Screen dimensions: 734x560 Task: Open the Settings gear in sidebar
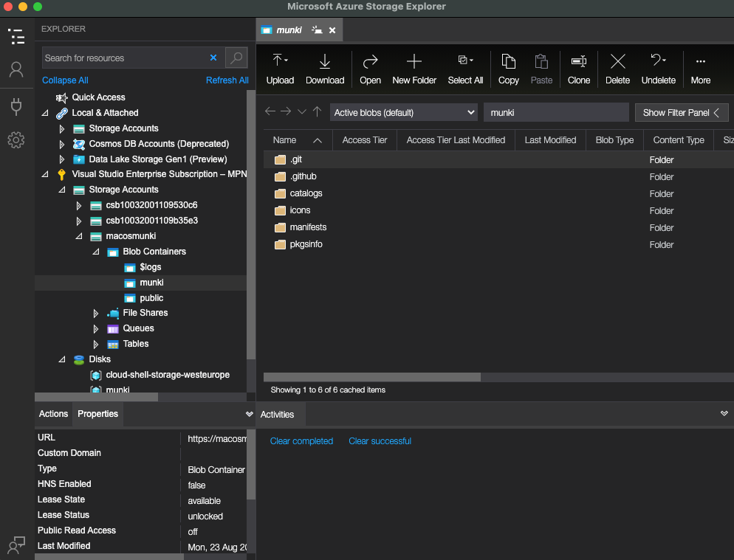[16, 139]
